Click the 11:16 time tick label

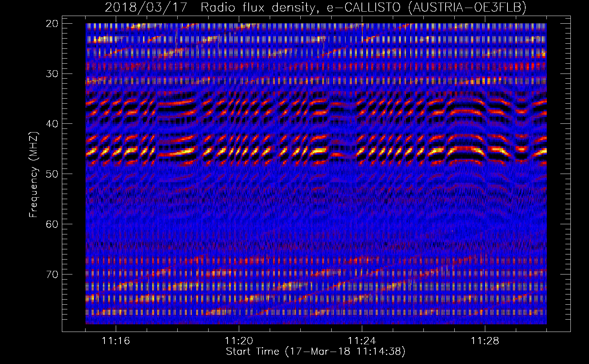click(116, 341)
